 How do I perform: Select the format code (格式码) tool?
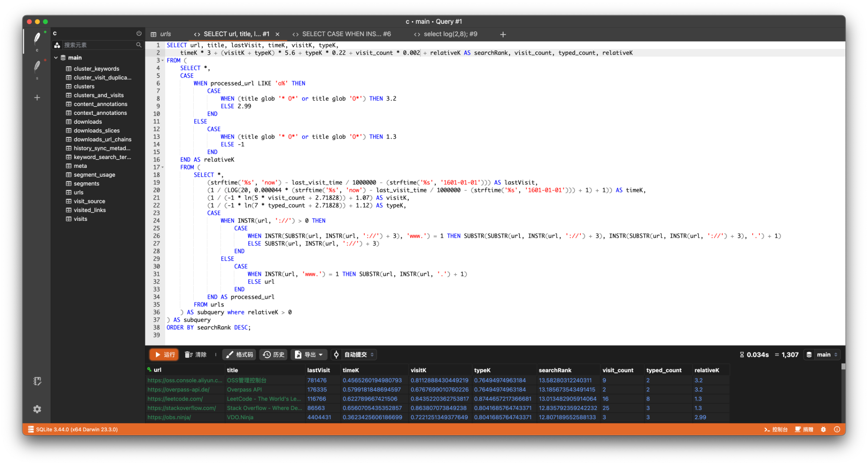coord(239,354)
